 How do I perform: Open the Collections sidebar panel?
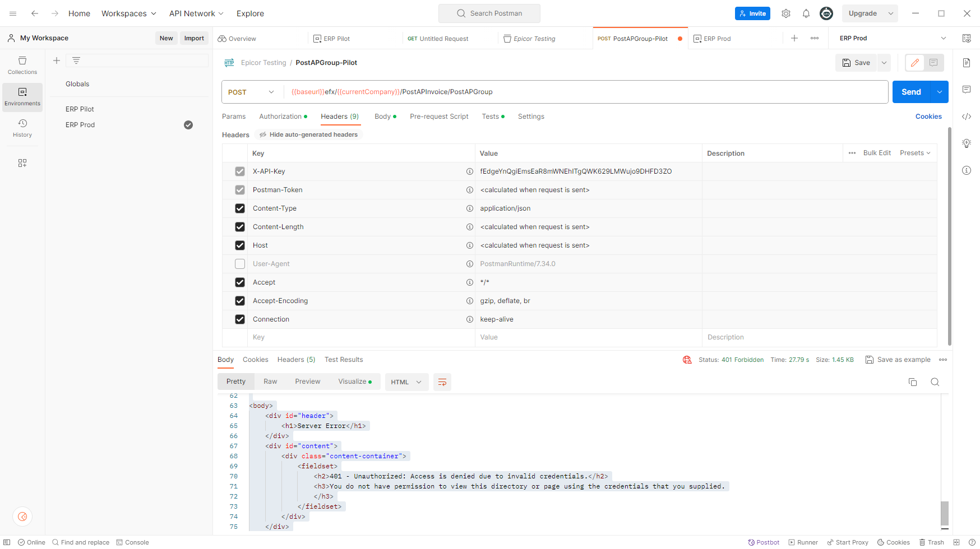click(22, 65)
